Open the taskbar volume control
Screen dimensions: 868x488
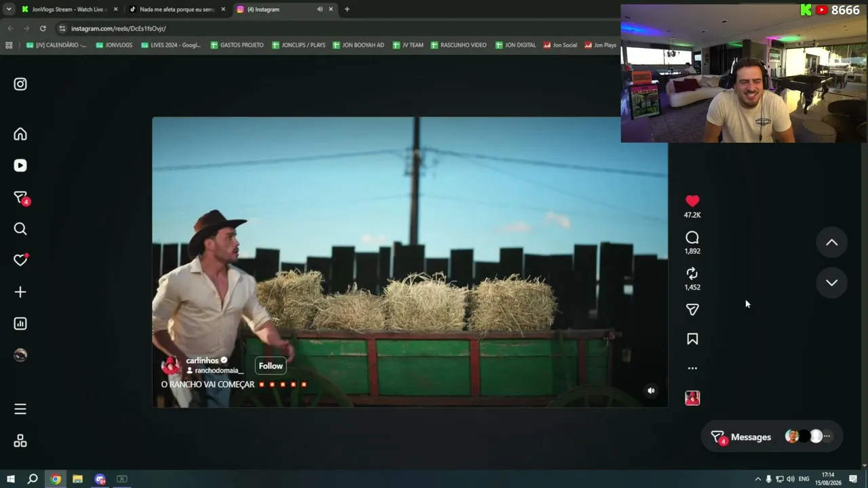pyautogui.click(x=790, y=479)
